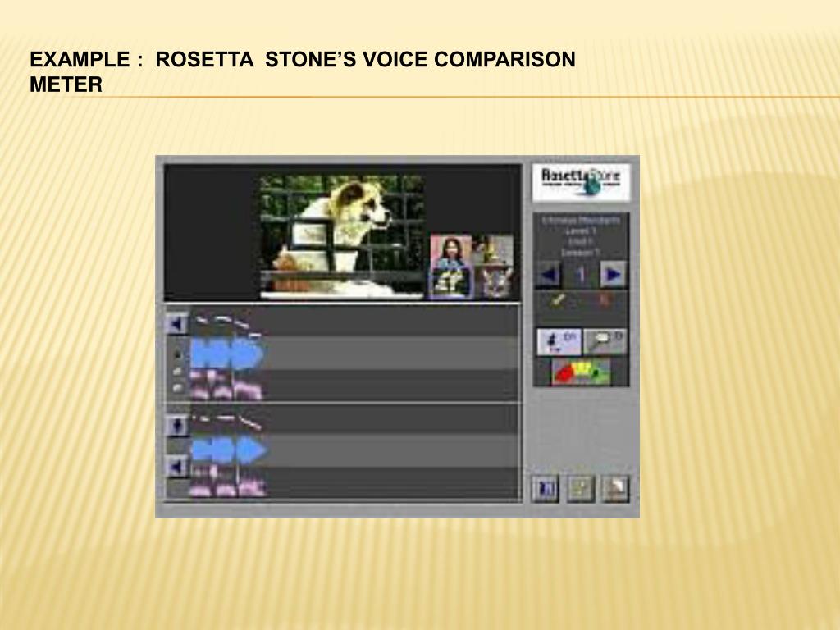Screen dimensions: 840x630
Task: Click the yellow checkmark correct counter
Action: 558,300
